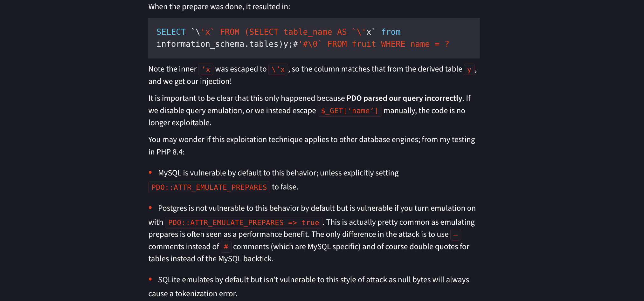
Task: Click 'FROM fruit' in the SQL code
Action: tap(351, 44)
